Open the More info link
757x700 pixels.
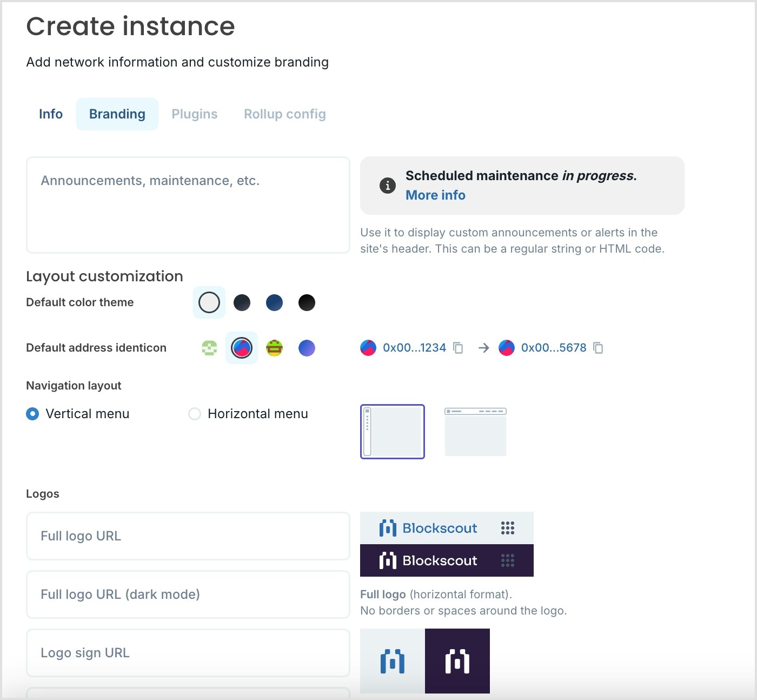(x=435, y=195)
